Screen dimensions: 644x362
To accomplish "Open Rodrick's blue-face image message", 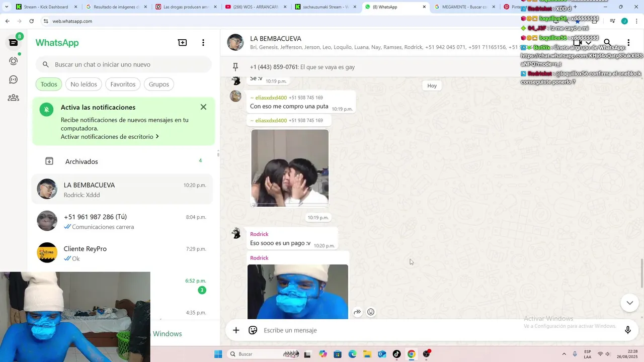I will point(298,292).
